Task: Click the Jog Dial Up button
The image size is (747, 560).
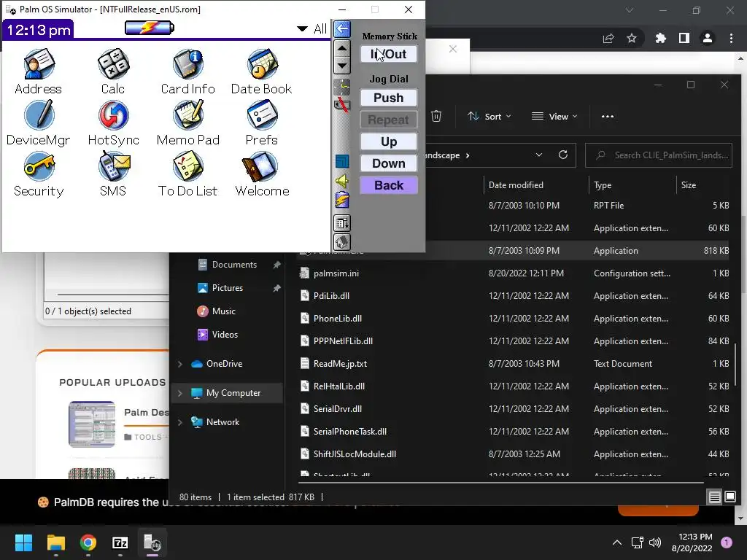Action: pos(389,141)
